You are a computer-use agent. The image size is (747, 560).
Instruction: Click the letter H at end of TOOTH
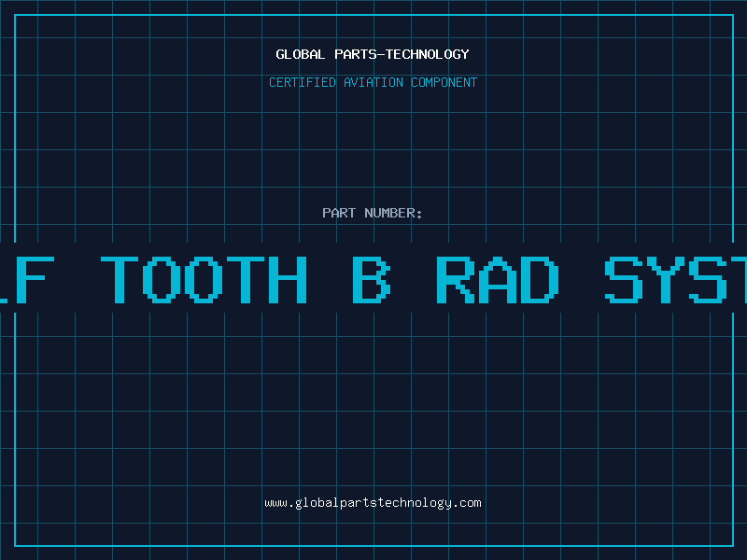pyautogui.click(x=288, y=279)
